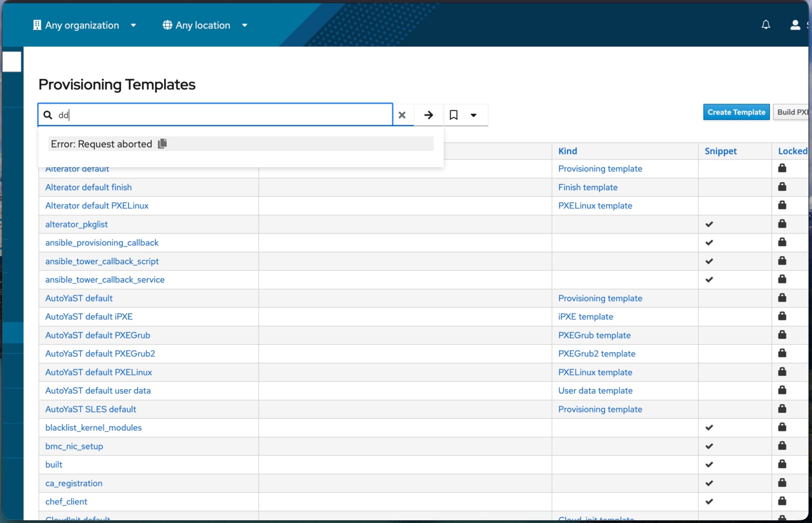Click the notifications bell icon

pyautogui.click(x=765, y=25)
